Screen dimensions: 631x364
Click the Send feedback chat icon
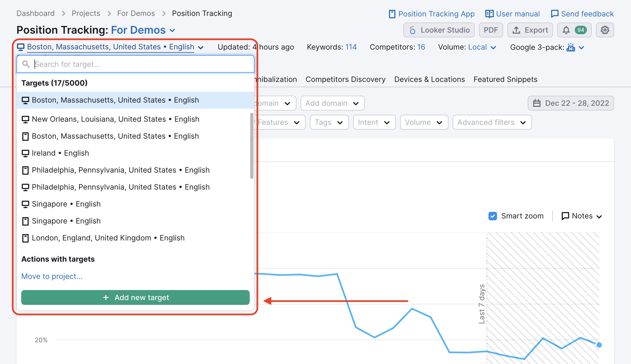(555, 14)
